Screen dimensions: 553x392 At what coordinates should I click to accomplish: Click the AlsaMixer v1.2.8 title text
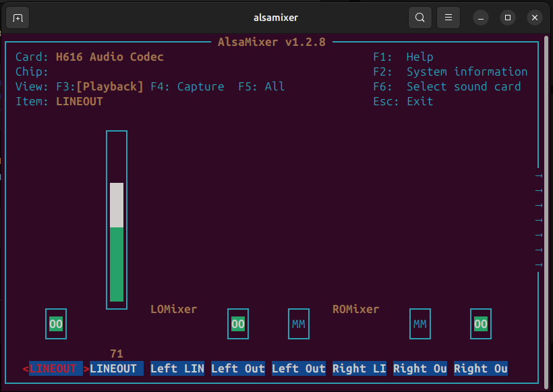point(272,42)
